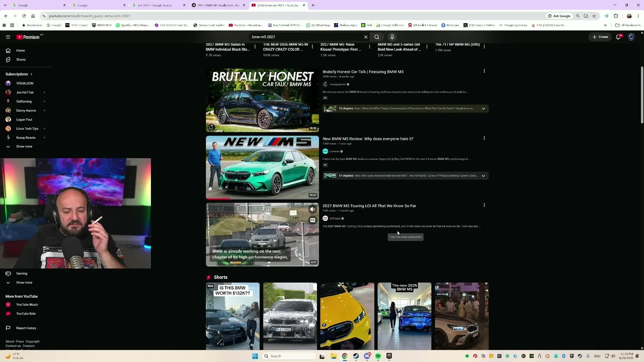Open the Windows Start menu

pos(255,356)
